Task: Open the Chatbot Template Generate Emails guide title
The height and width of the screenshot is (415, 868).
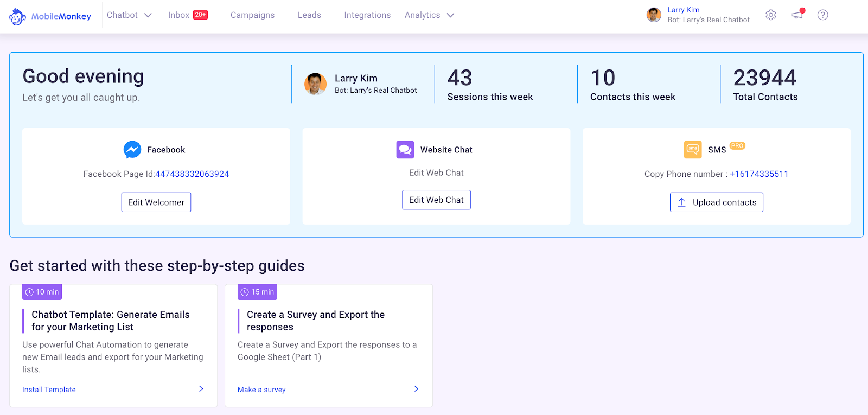Action: pyautogui.click(x=111, y=321)
